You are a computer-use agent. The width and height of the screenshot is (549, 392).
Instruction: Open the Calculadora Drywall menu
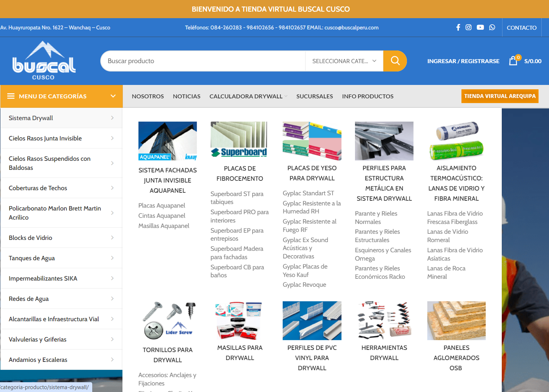click(246, 96)
